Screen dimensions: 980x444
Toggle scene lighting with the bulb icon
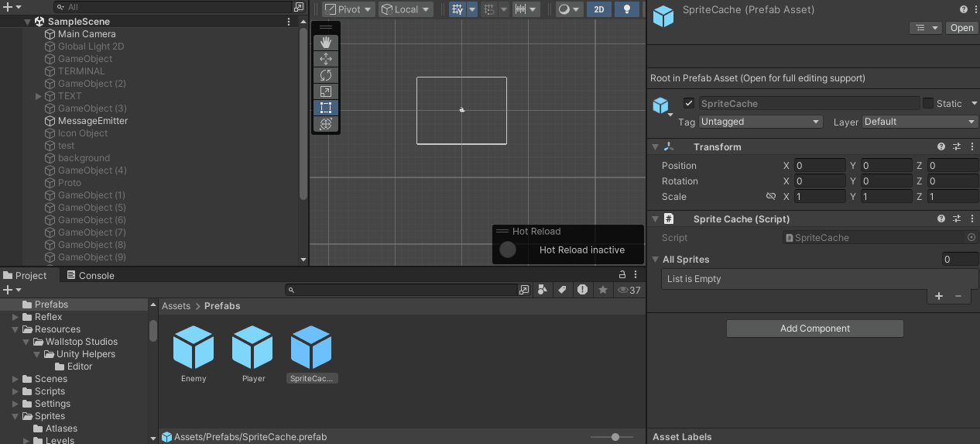(x=627, y=9)
